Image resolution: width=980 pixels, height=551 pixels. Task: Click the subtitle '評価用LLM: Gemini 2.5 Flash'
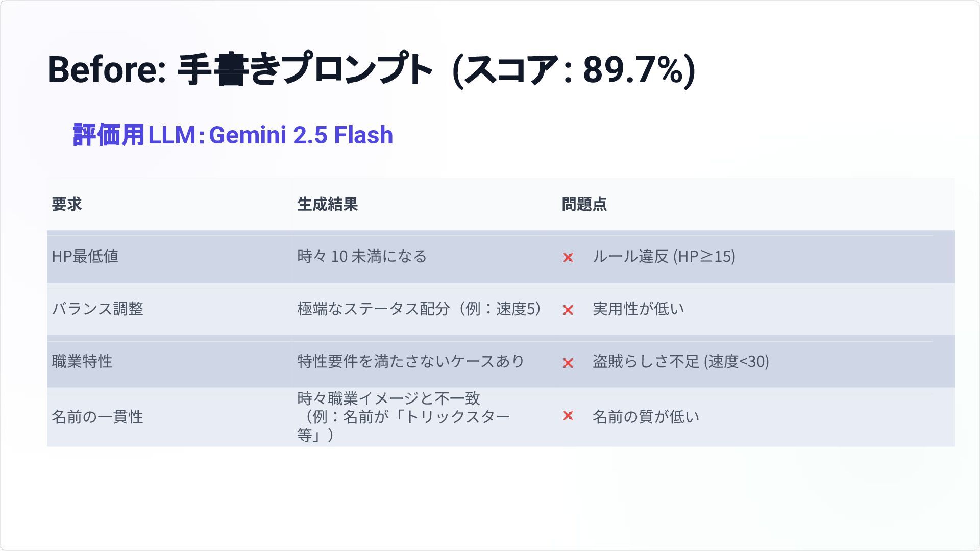(x=233, y=135)
